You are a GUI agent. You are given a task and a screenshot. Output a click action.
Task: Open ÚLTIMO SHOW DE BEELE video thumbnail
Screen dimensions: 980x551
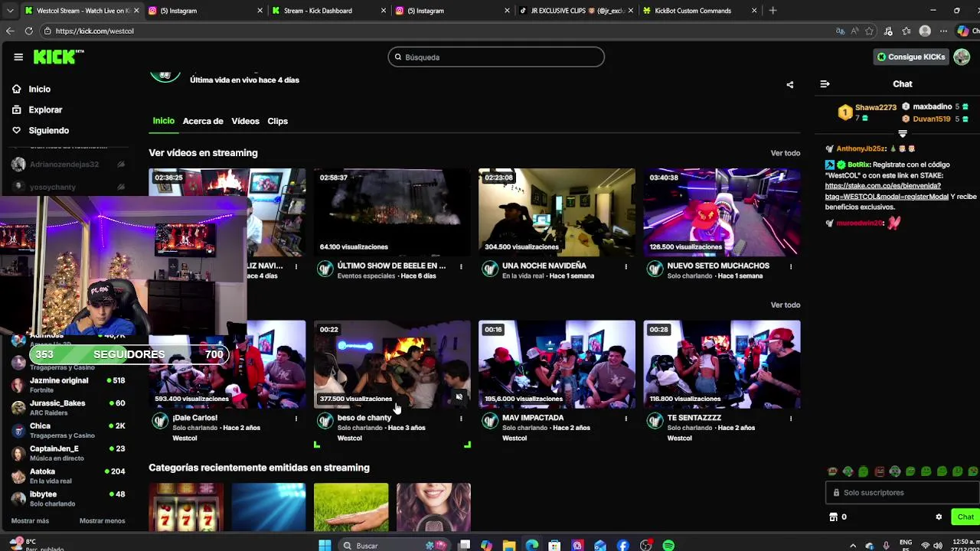(392, 212)
